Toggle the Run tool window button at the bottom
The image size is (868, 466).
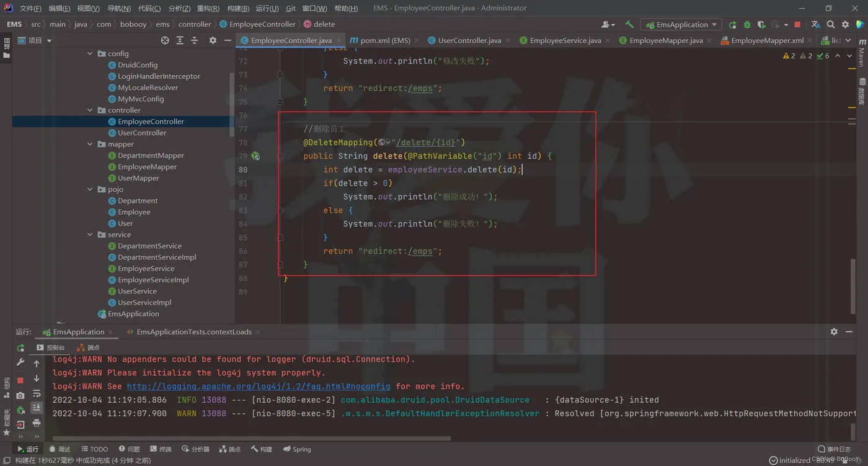coord(28,449)
